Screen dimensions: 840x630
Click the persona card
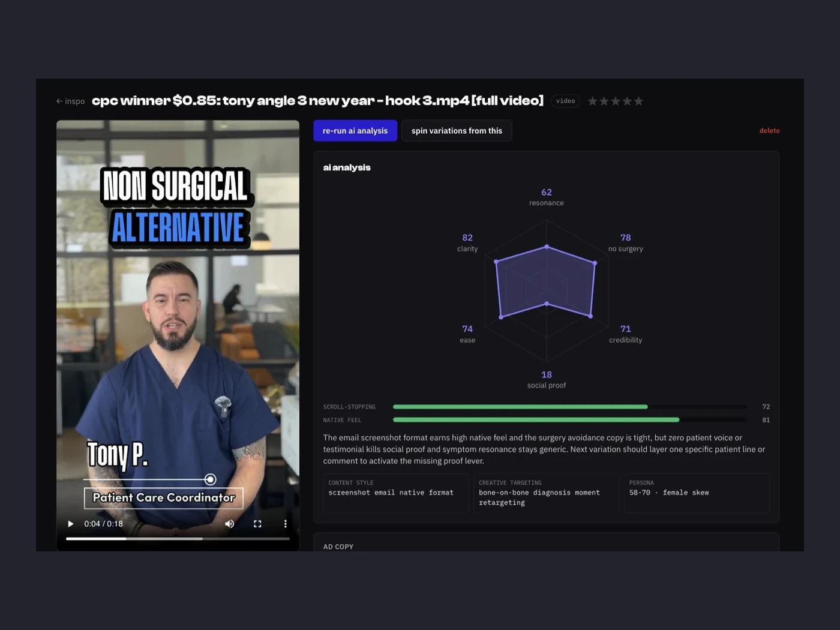tap(697, 493)
